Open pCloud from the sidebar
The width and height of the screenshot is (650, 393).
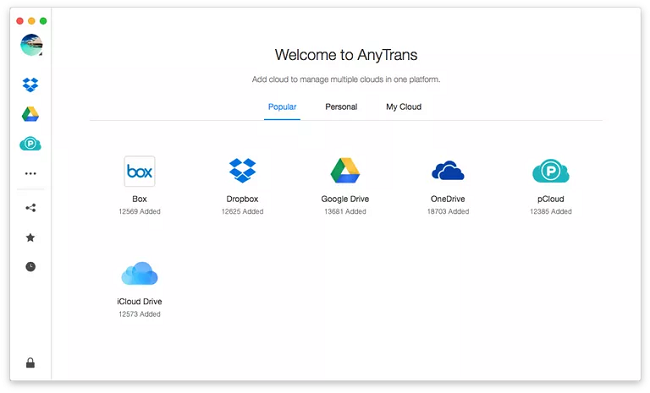click(x=30, y=143)
